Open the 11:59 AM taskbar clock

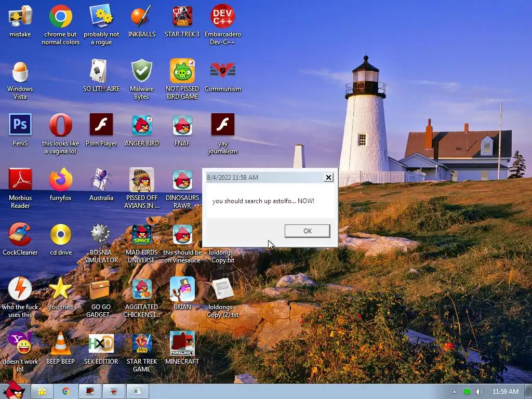click(505, 392)
